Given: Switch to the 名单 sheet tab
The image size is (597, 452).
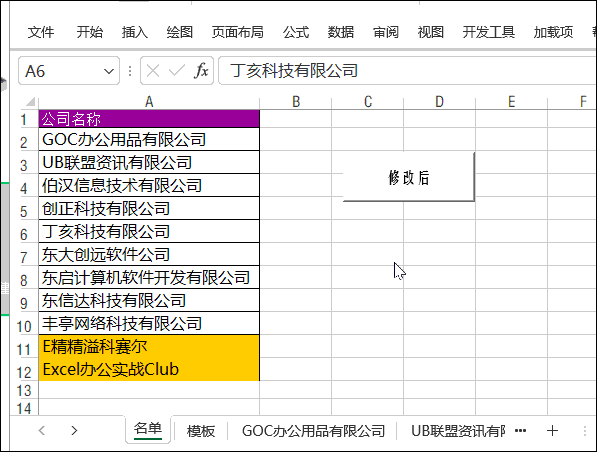Looking at the screenshot, I should tap(148, 429).
